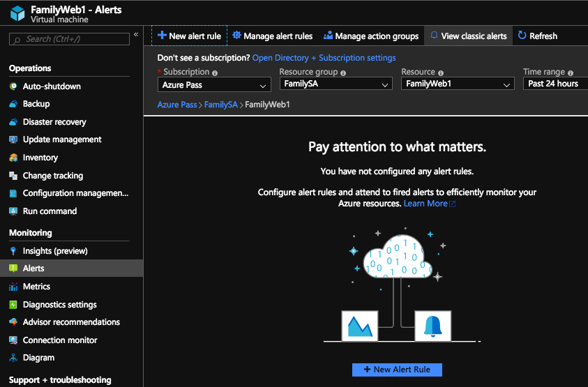Click the virtual machine cube icon in header

[17, 13]
